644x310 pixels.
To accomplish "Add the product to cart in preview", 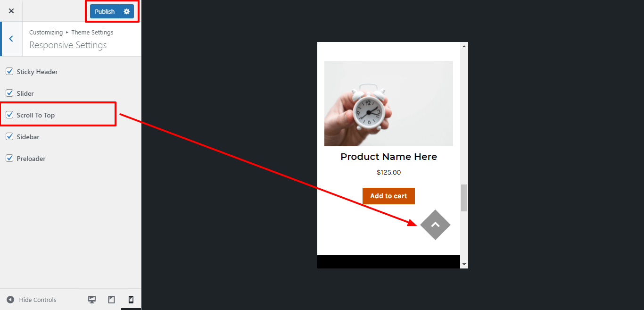I will click(x=388, y=196).
